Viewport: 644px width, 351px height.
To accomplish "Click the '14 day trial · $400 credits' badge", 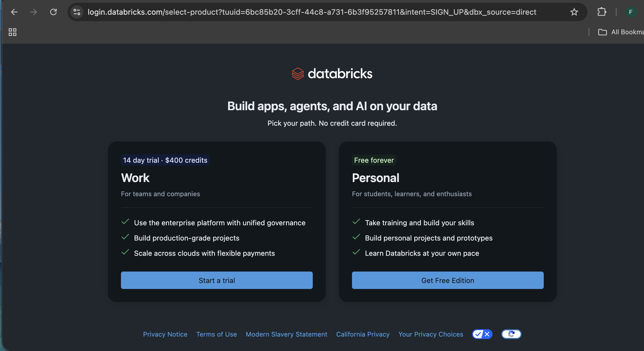I will [165, 160].
